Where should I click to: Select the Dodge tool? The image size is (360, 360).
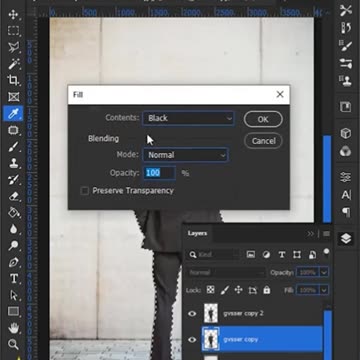[x=13, y=246]
